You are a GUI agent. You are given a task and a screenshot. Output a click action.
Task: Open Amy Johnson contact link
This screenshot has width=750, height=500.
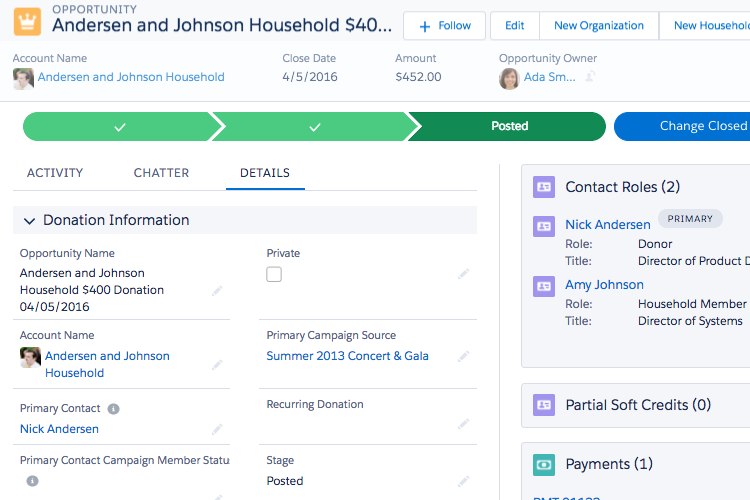[x=604, y=285]
